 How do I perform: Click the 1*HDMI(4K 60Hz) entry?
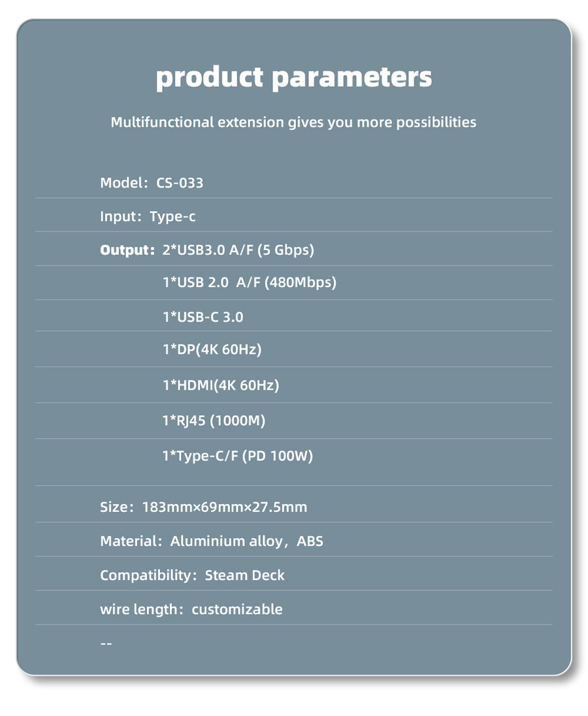[220, 385]
